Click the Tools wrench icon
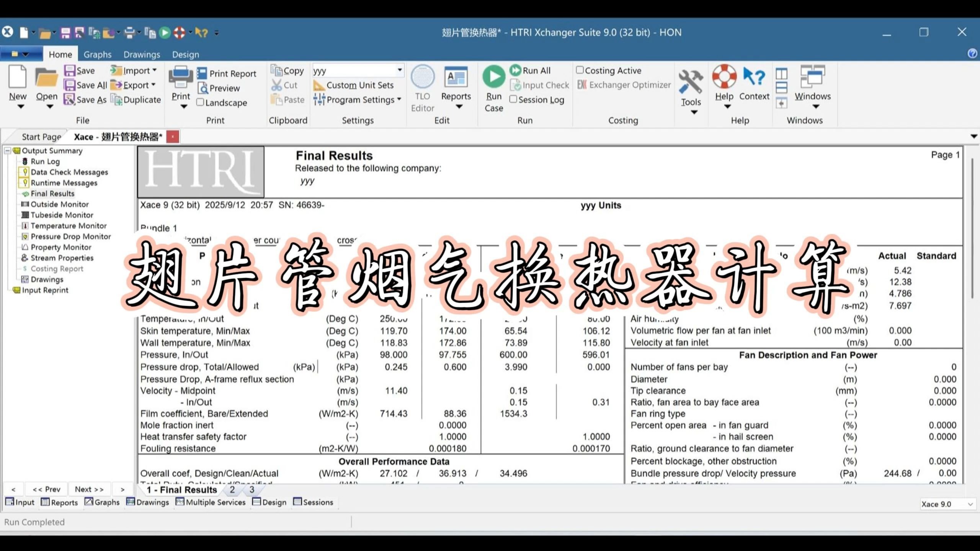Image resolution: width=980 pixels, height=551 pixels. click(690, 82)
